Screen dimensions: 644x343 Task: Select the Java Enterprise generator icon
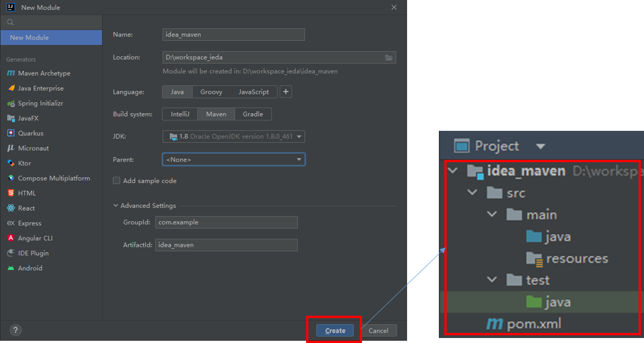click(x=11, y=88)
